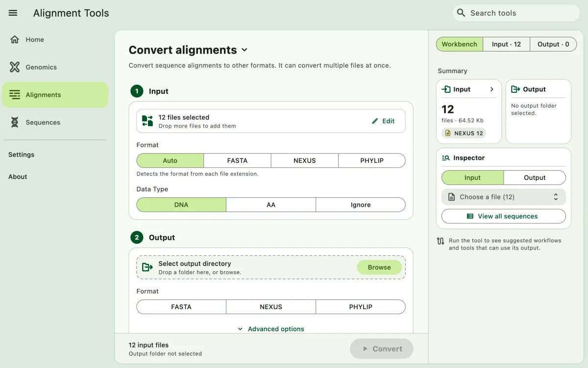
Task: Click View all sequences button
Action: [504, 216]
